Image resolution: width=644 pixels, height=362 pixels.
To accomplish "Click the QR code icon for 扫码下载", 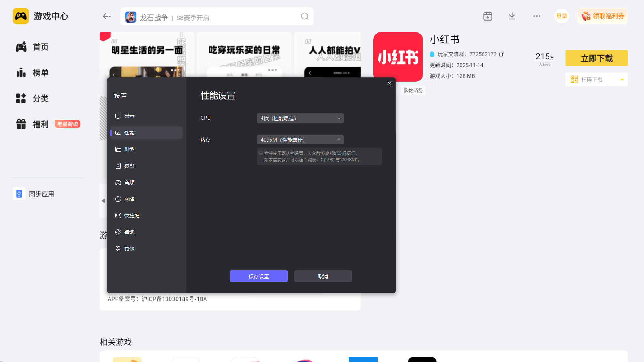I will click(574, 79).
